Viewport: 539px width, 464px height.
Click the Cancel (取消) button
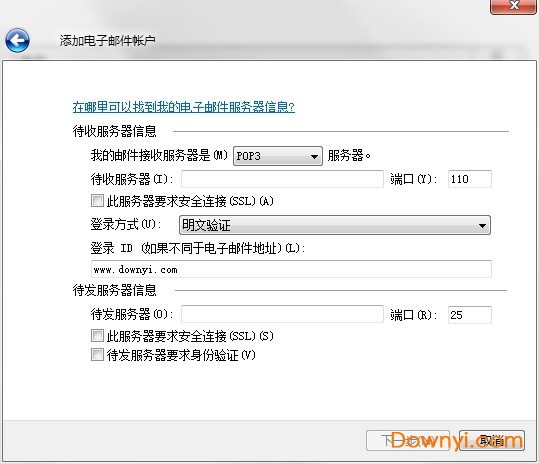(x=492, y=440)
